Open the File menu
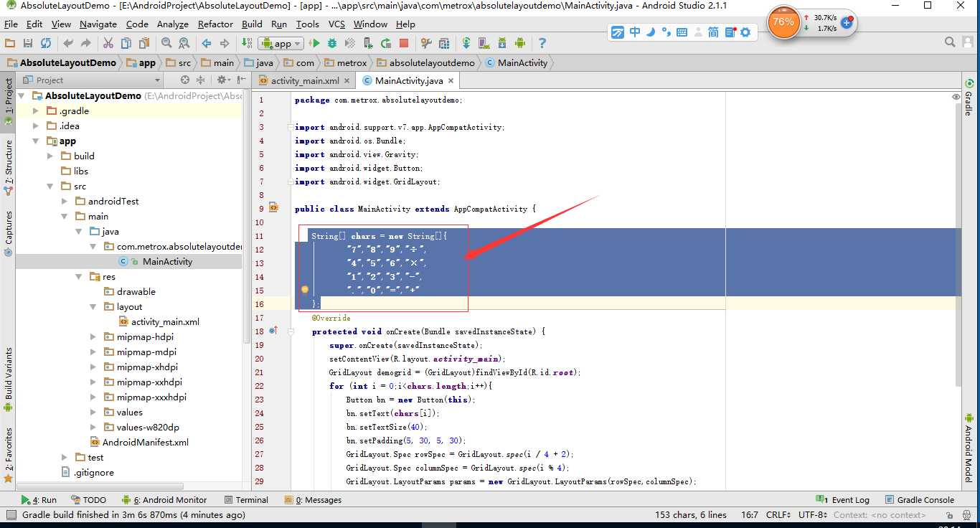Image resolution: width=980 pixels, height=528 pixels. click(11, 24)
